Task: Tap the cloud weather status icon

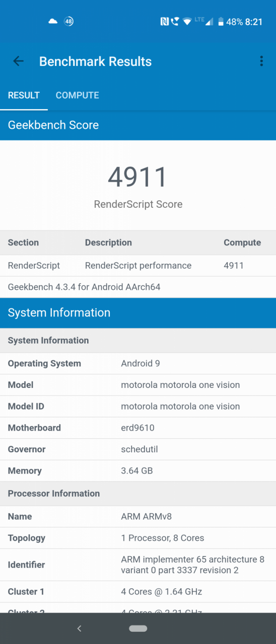Action: [x=53, y=22]
